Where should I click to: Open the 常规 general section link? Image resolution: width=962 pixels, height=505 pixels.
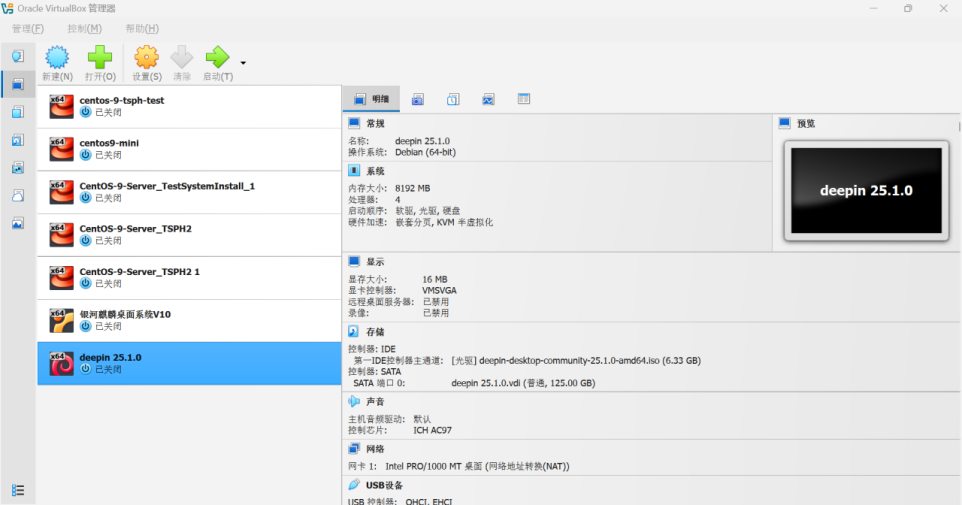(375, 123)
